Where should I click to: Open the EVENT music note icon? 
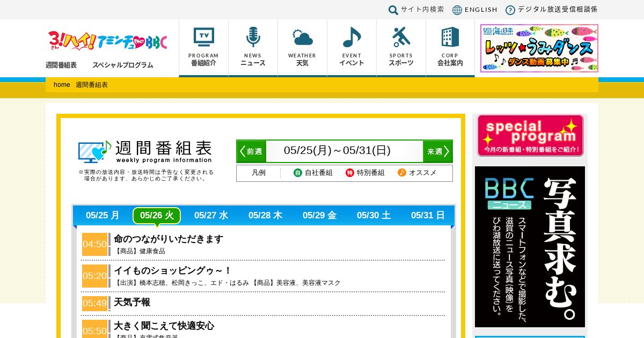pos(352,37)
